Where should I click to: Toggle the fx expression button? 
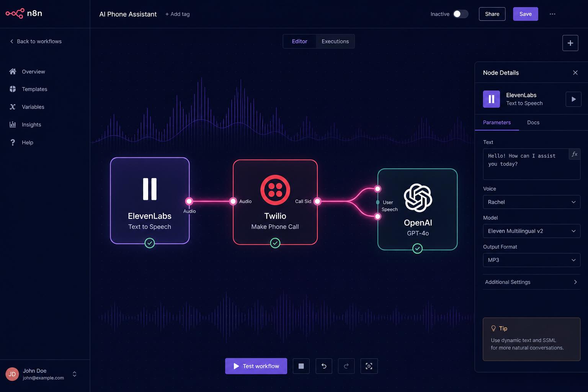point(574,154)
